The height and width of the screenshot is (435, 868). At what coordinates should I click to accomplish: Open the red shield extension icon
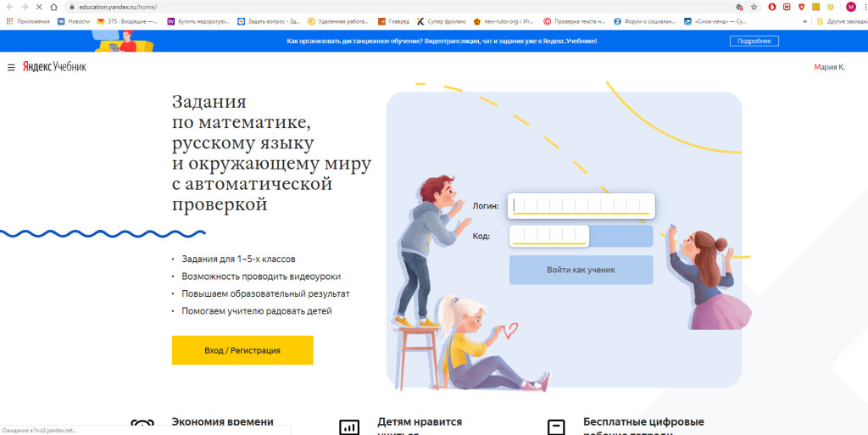click(800, 7)
